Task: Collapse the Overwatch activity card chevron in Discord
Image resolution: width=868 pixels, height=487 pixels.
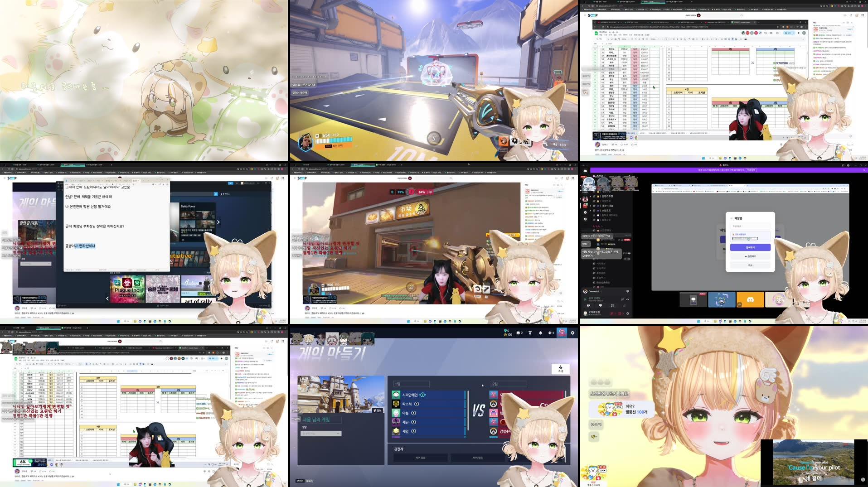Action: pos(628,300)
